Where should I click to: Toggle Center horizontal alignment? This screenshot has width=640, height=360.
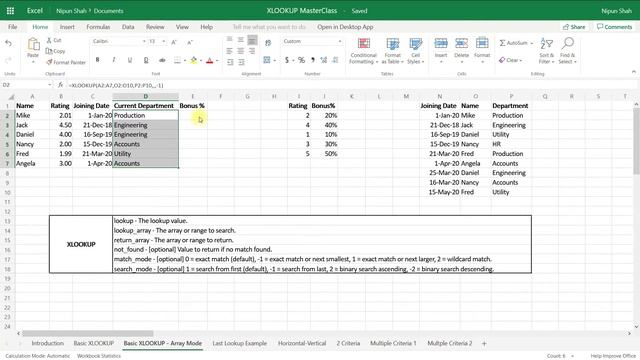[241, 51]
